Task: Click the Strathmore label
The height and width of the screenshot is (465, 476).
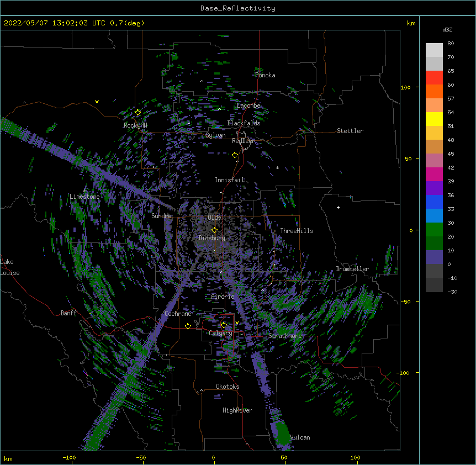Action: (x=285, y=336)
